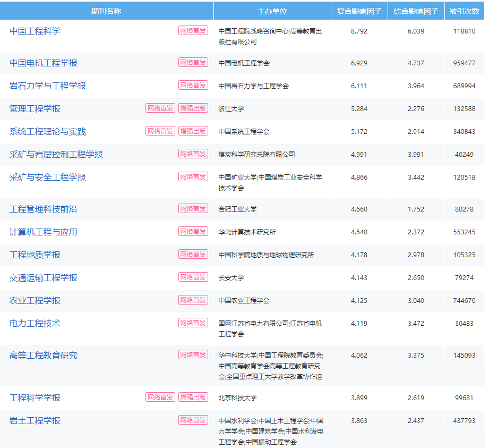Sort by 期刊名称 column header
The width and height of the screenshot is (489, 448).
[106, 11]
